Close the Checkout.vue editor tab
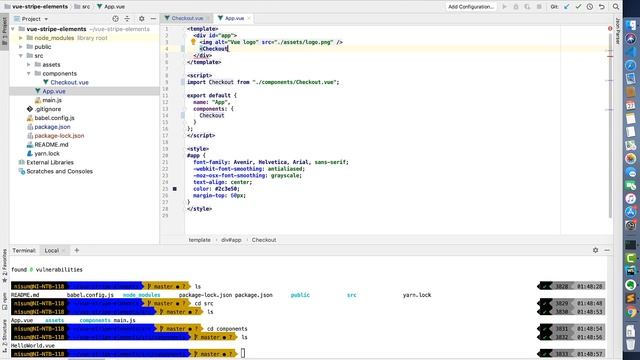Viewport: 640px width, 360px height. click(x=208, y=18)
